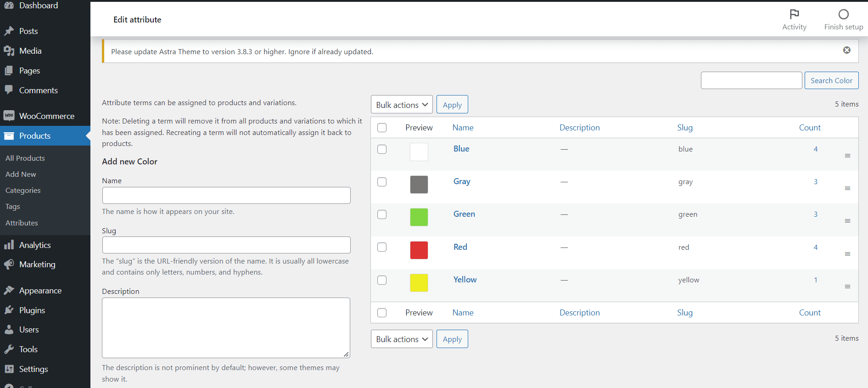Image resolution: width=868 pixels, height=388 pixels.
Task: Open the Finish setup circle icon
Action: click(x=843, y=14)
